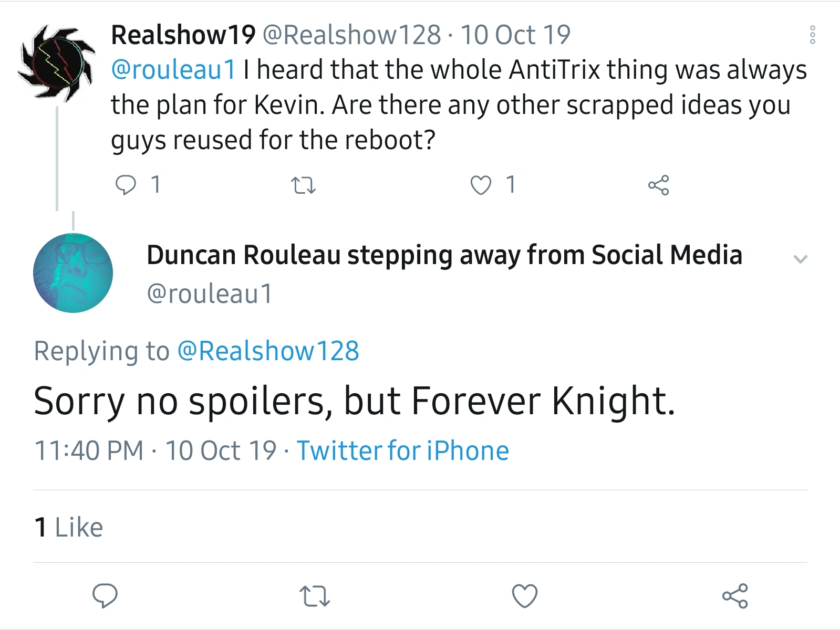
Task: Open the Twitter for iPhone link
Action: (403, 450)
